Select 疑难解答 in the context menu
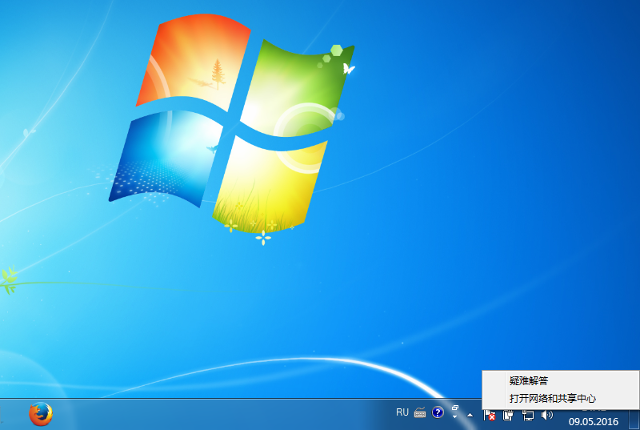The height and width of the screenshot is (430, 640). (x=560, y=381)
